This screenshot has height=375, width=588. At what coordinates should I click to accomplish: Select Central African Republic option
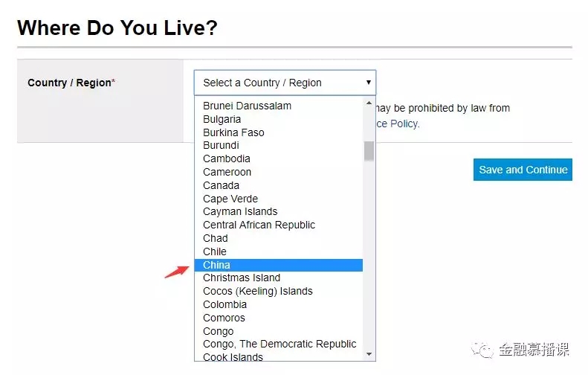[259, 225]
